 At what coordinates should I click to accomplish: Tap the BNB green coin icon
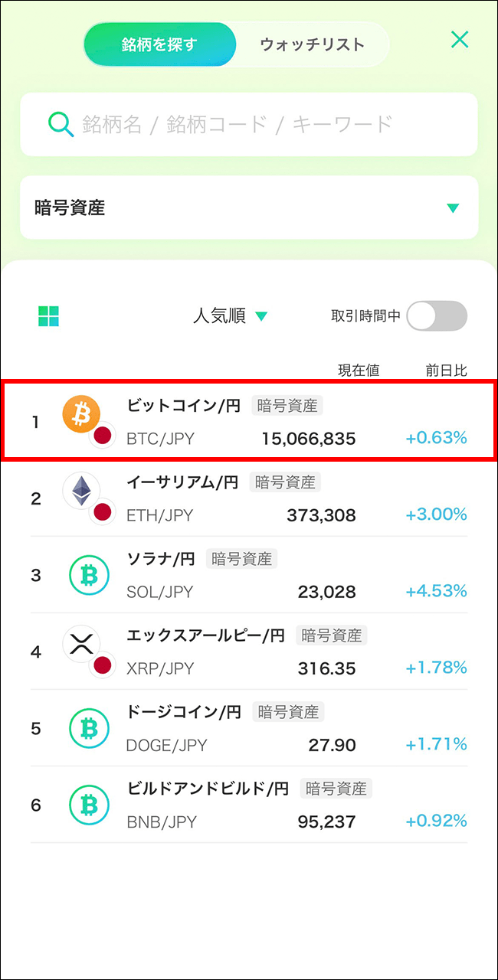[89, 805]
